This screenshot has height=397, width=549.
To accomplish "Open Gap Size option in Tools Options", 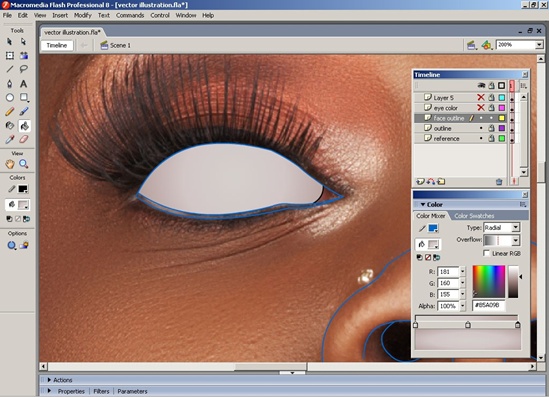I will click(11, 245).
